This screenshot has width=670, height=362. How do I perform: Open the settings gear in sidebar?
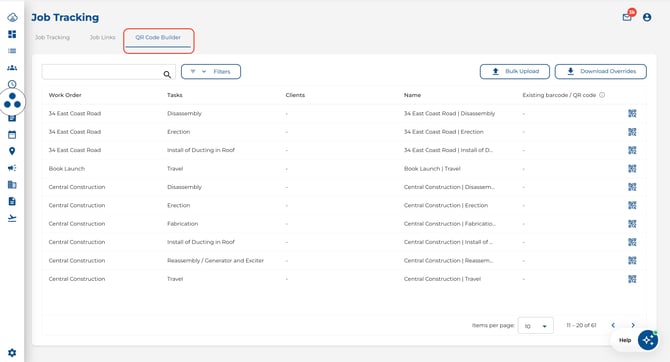coord(12,353)
